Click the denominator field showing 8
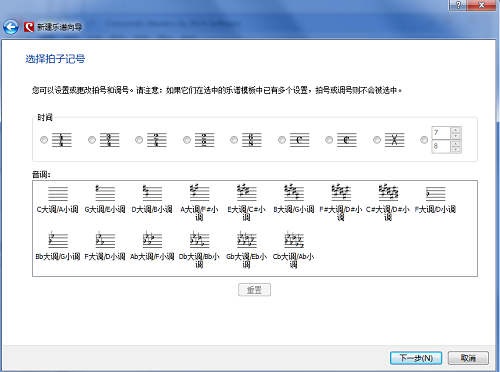 coord(441,146)
